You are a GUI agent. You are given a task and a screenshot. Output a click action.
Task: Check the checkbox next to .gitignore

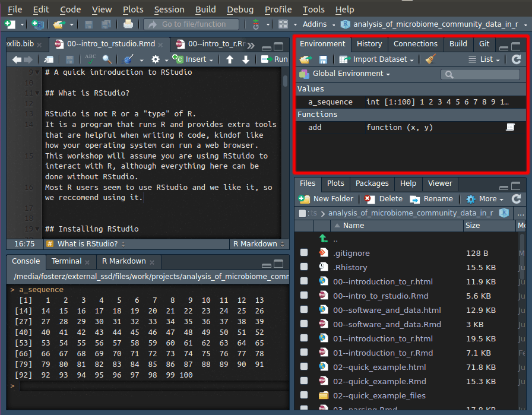point(304,253)
